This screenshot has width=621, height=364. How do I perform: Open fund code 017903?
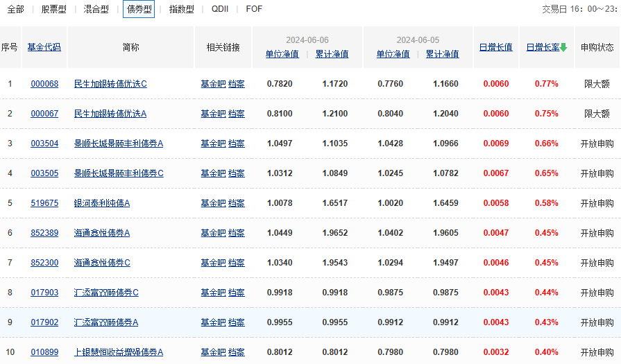coord(44,293)
